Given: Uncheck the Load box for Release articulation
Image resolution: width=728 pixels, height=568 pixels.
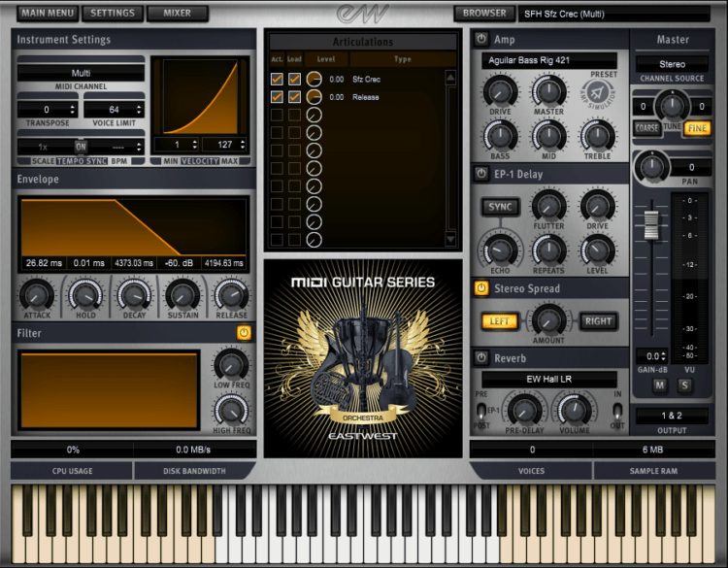Looking at the screenshot, I should (294, 97).
